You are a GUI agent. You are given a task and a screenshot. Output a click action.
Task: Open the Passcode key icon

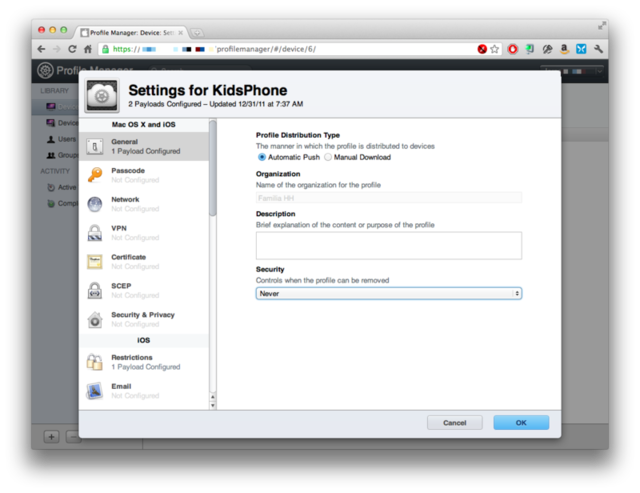click(x=95, y=175)
